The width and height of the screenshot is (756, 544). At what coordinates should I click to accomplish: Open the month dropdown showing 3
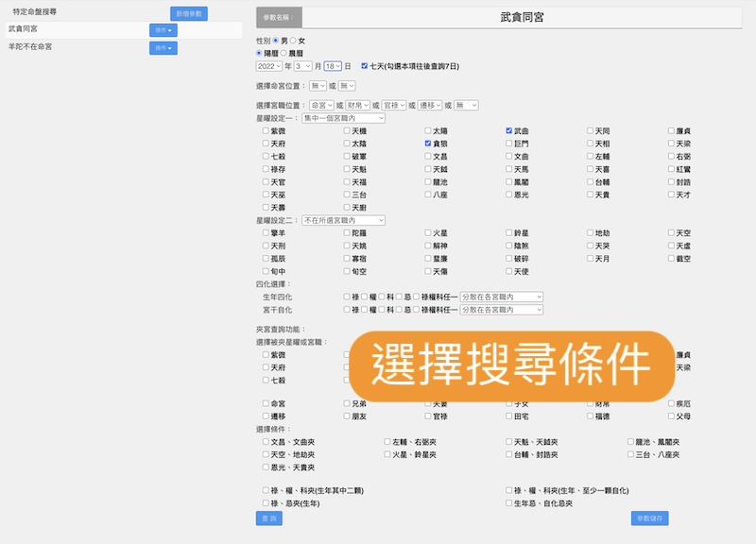(x=303, y=66)
